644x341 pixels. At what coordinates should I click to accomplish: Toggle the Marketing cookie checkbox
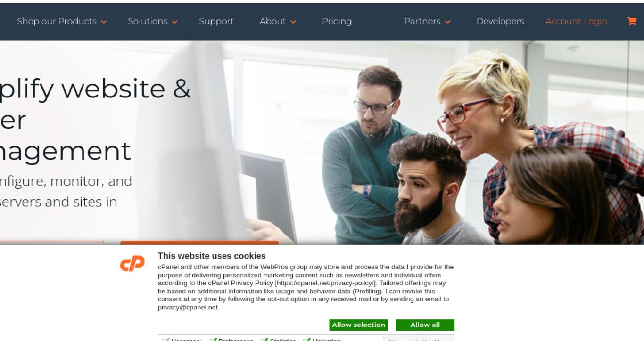point(306,340)
